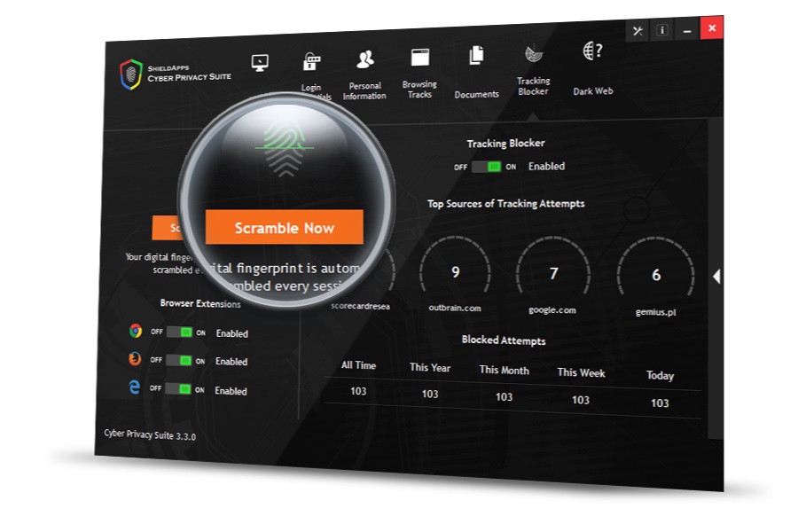Click the magnified Scramble Now button
This screenshot has height=532, width=798.
[x=285, y=227]
